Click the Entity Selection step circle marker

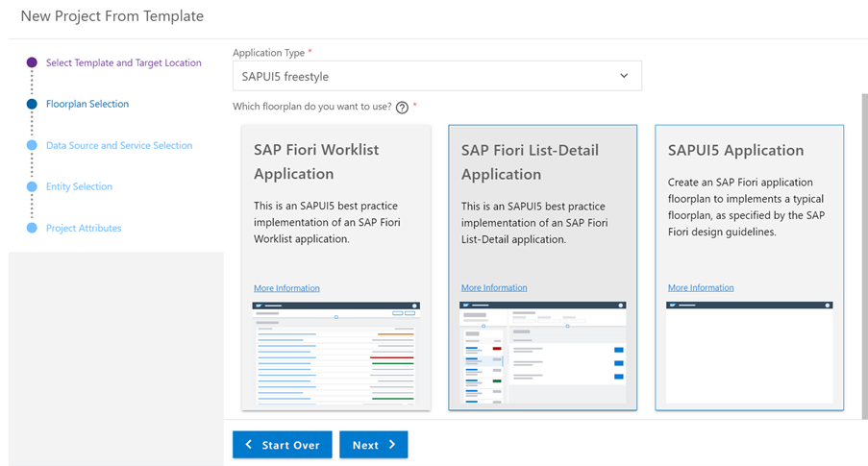point(32,186)
